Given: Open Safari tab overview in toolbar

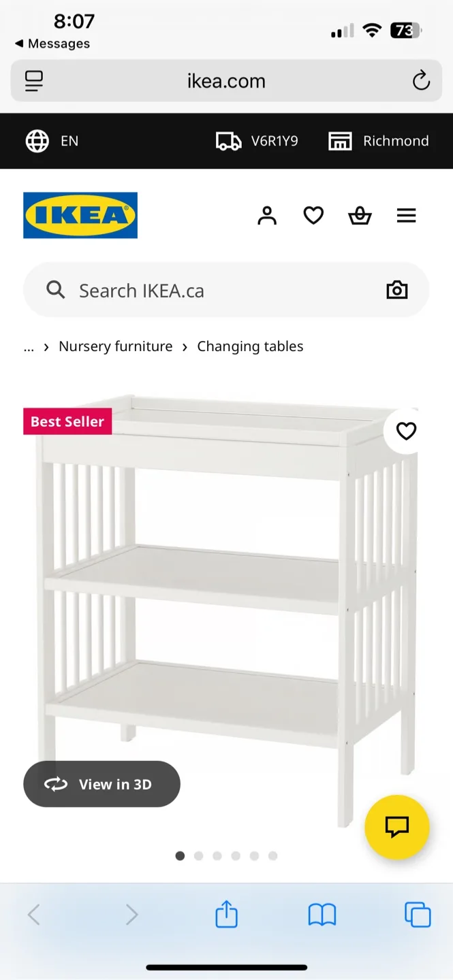Looking at the screenshot, I should [418, 915].
